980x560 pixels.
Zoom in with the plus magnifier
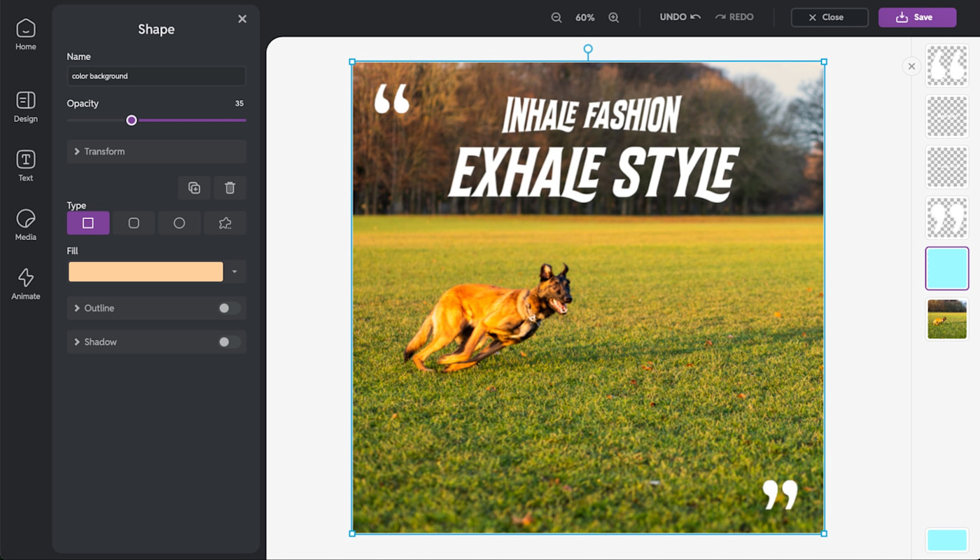(x=614, y=17)
